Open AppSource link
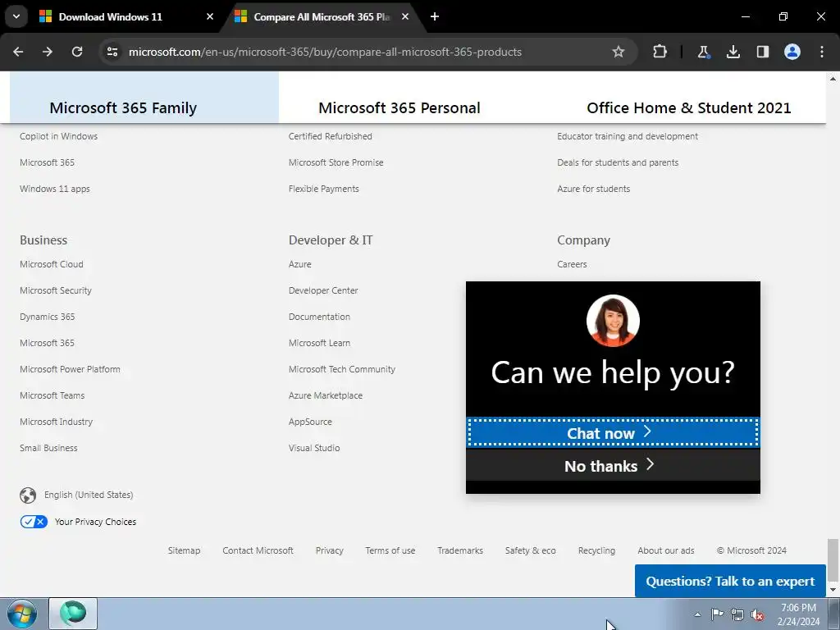The image size is (840, 630). coord(310,422)
